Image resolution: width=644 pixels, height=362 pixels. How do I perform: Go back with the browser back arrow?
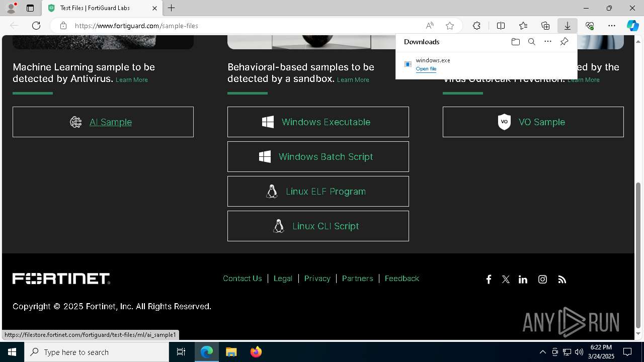14,26
